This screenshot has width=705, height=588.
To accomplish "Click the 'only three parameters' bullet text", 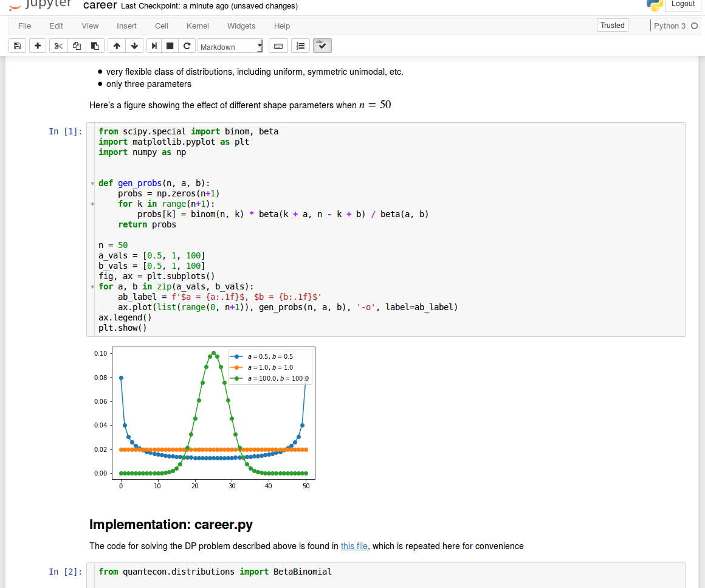I will [148, 84].
